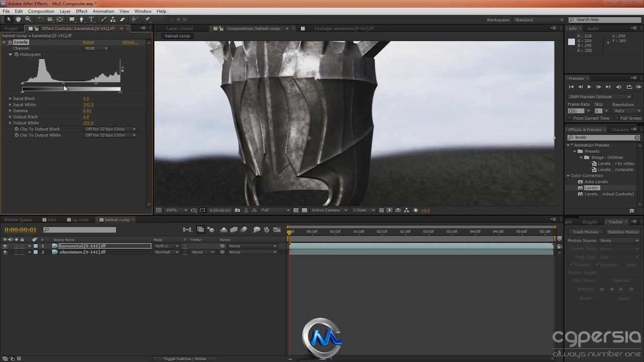Switch to the Project panel tab
This screenshot has height=362, width=644.
[x=11, y=29]
